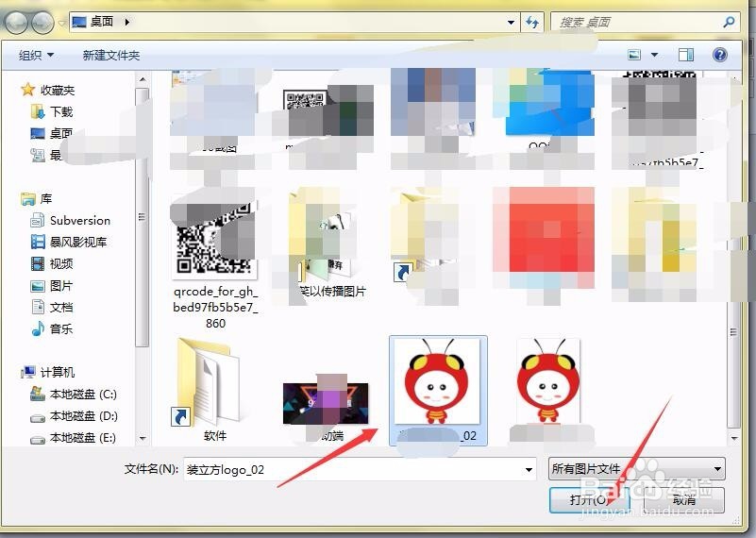Open the 文档 library
The height and width of the screenshot is (538, 756).
[x=61, y=307]
